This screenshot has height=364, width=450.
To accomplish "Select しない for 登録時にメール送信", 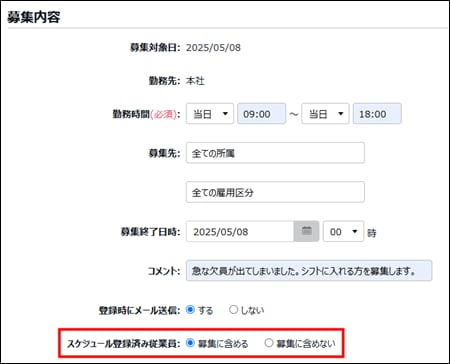I will [x=233, y=310].
